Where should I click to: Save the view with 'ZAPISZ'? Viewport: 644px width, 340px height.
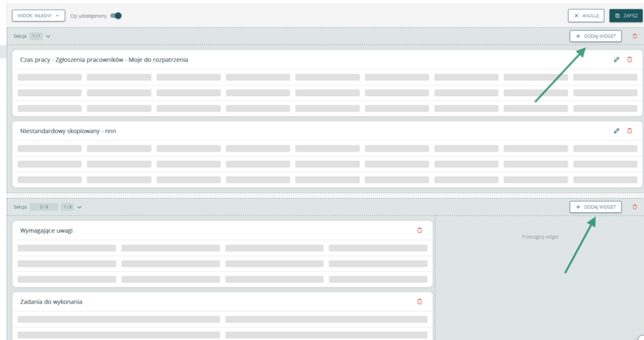tap(626, 16)
